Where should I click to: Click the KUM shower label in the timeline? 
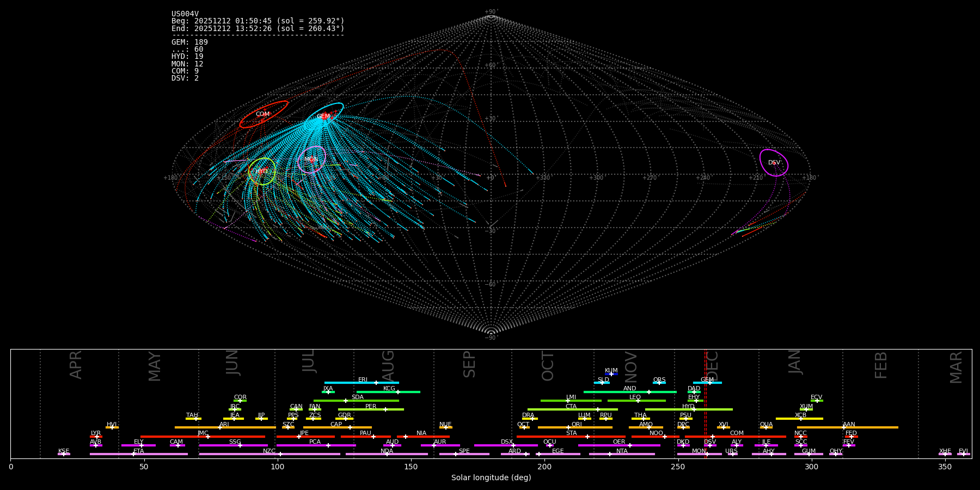pos(611,371)
